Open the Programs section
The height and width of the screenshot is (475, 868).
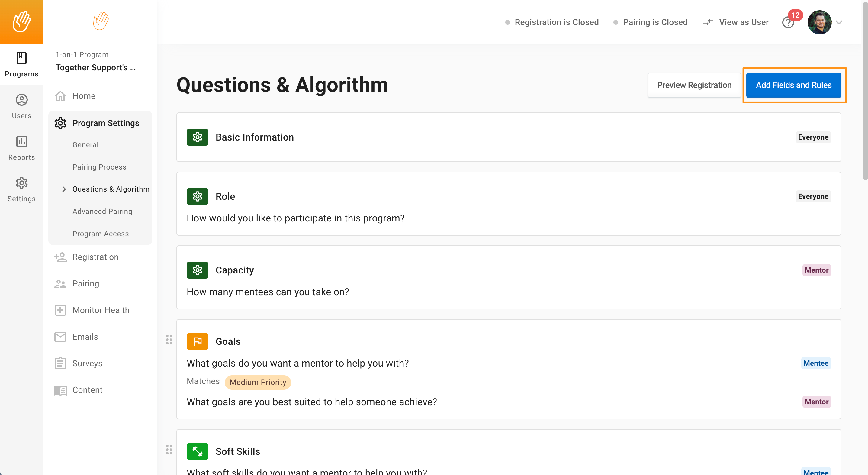tap(21, 64)
